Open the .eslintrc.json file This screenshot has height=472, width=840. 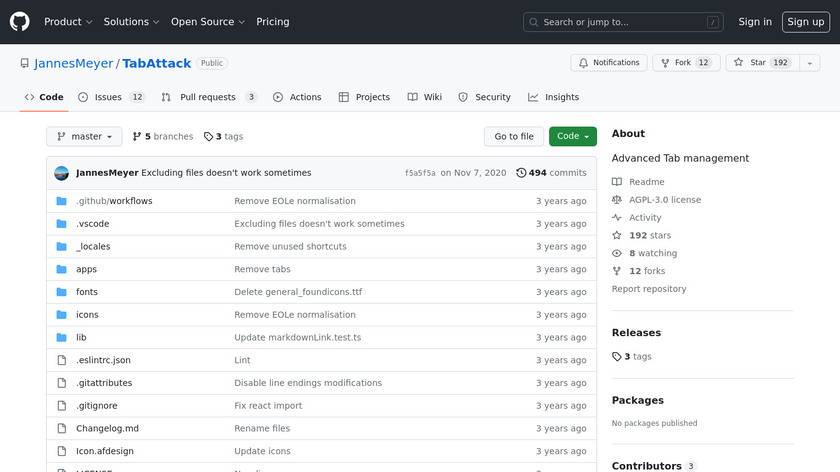(x=103, y=361)
